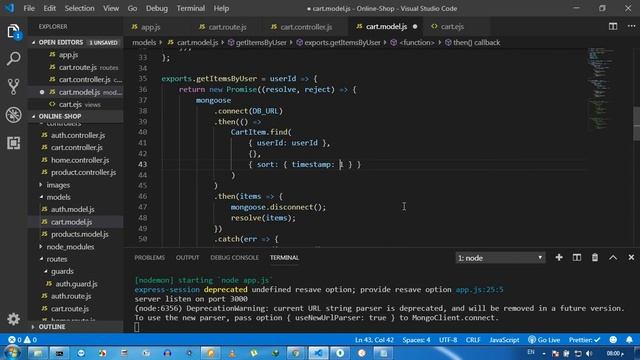
Task: Open the feedback smiley icon
Action: (613, 340)
